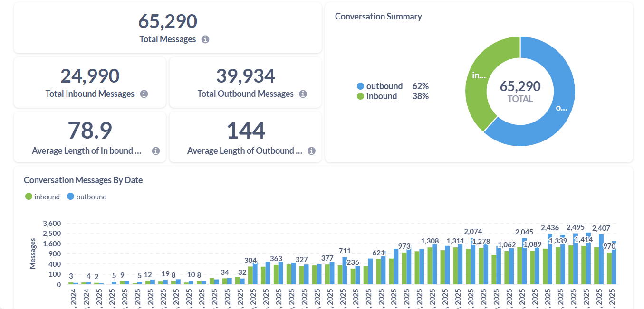Viewport: 644px width, 309px height.
Task: Click the bar labeled 1,278
Action: tap(481, 266)
